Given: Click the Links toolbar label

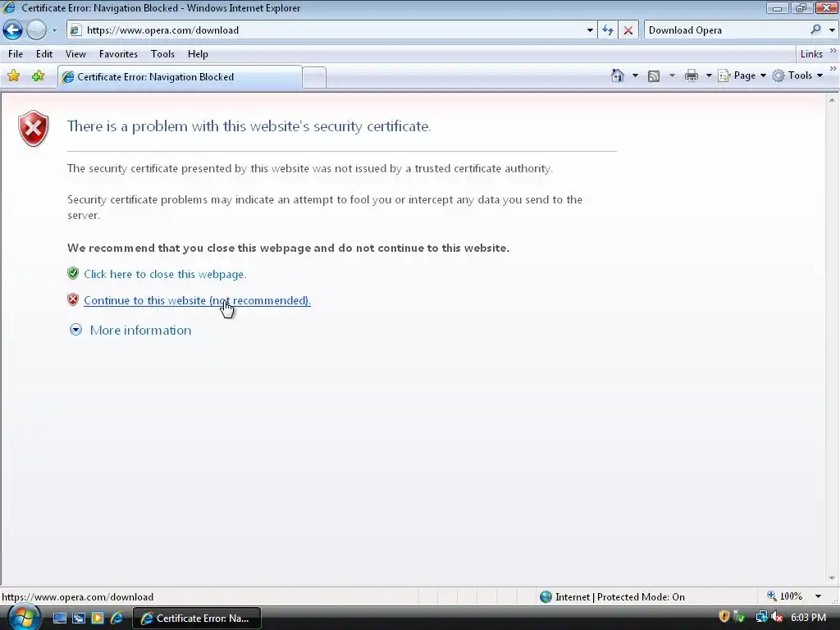Looking at the screenshot, I should (x=811, y=54).
